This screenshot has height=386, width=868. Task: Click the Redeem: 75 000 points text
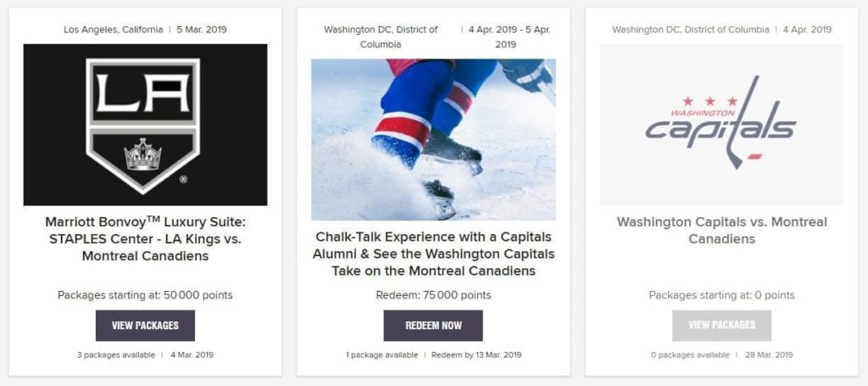(x=433, y=295)
